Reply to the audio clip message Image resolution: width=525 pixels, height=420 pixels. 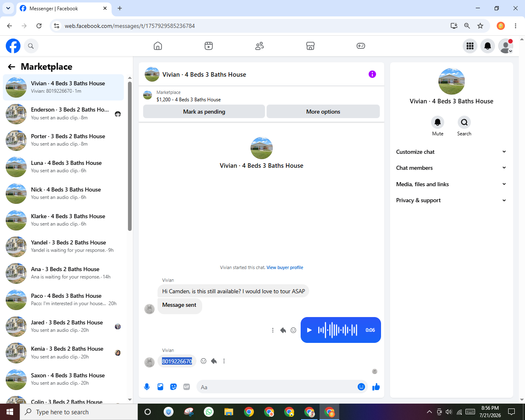click(283, 330)
